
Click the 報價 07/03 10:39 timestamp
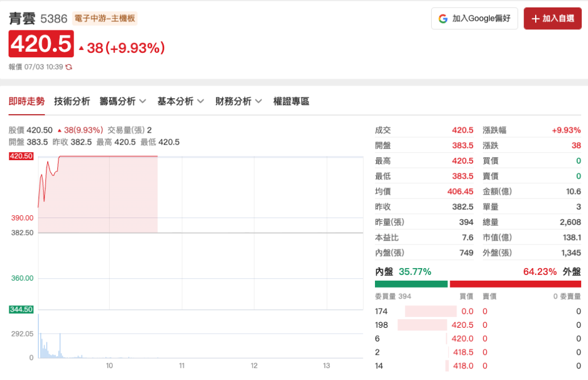[x=36, y=67]
